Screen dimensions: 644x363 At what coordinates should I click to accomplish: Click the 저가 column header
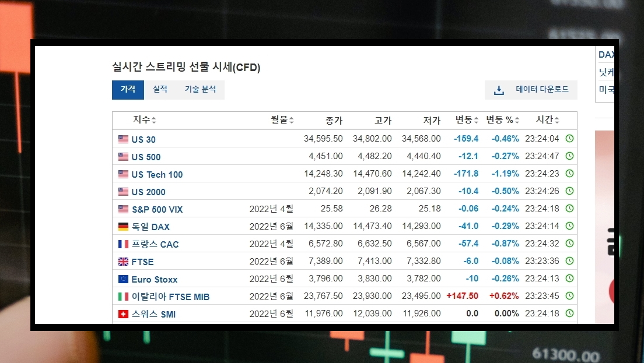[x=432, y=120]
